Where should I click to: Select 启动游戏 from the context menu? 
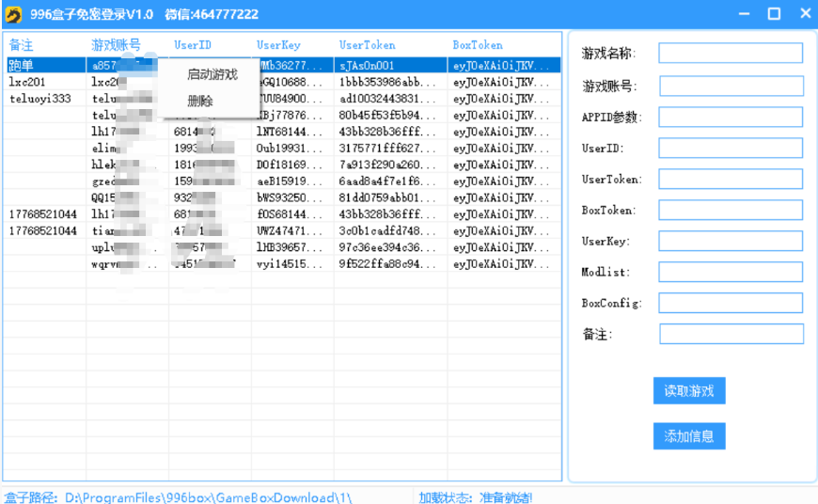[x=212, y=75]
